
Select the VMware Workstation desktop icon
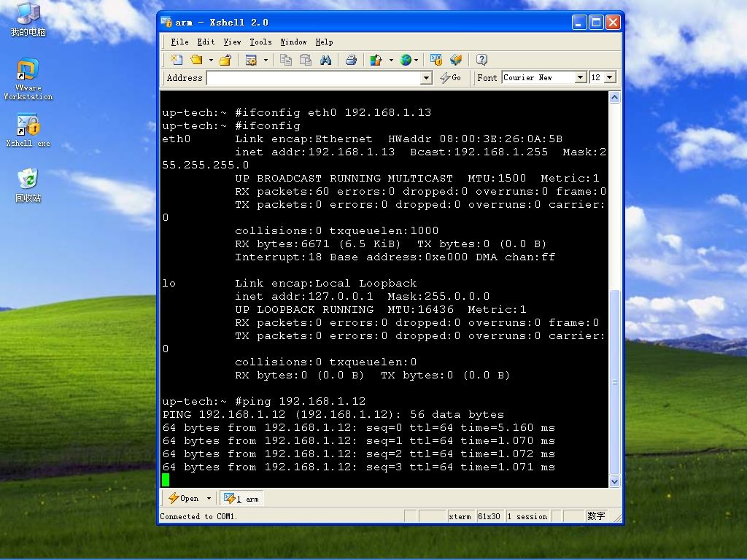point(28,79)
